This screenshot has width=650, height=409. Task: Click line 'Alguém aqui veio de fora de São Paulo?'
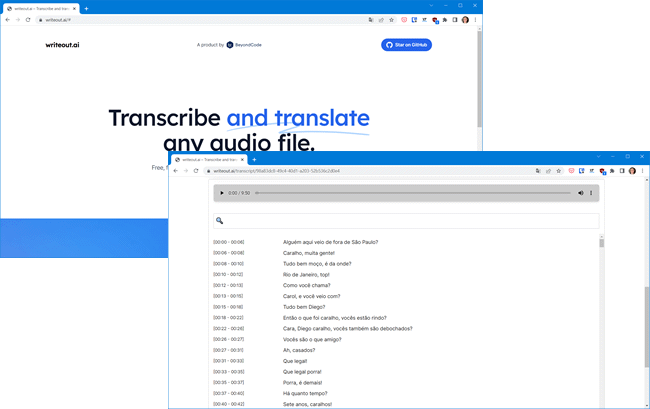(x=330, y=242)
